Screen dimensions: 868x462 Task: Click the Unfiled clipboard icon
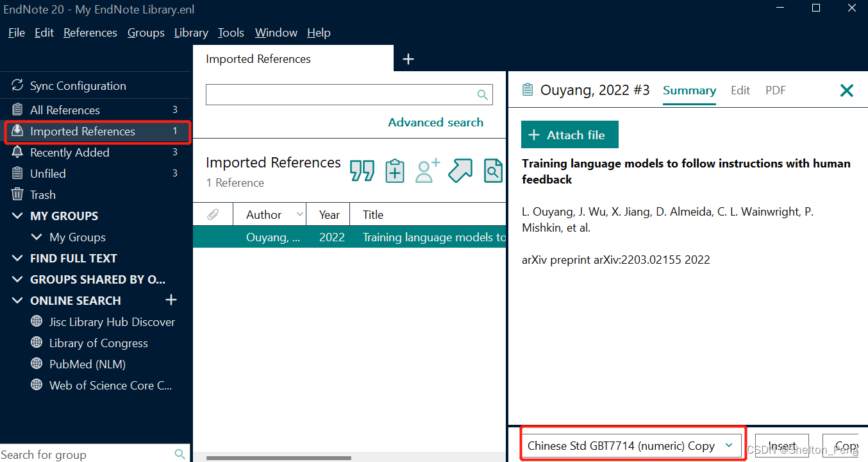[17, 173]
